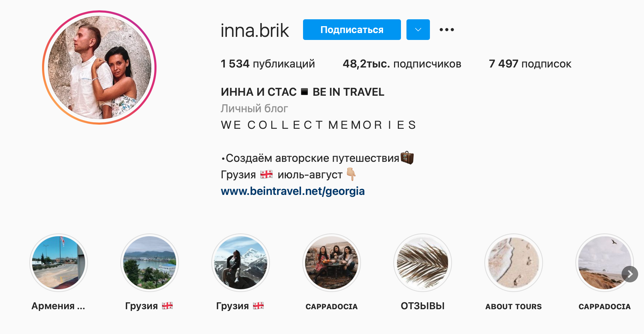Show the 7 497 подписок following list

click(530, 64)
